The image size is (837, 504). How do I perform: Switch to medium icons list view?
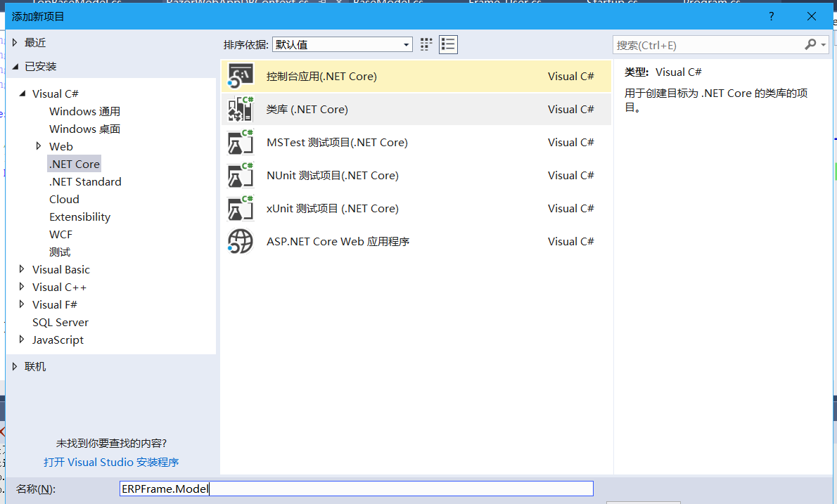[449, 45]
